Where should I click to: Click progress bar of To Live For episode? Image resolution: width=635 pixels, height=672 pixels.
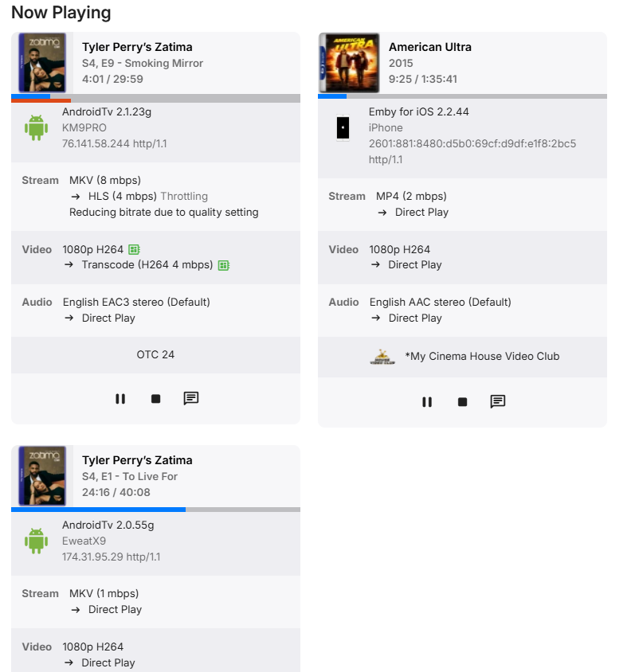pos(155,510)
